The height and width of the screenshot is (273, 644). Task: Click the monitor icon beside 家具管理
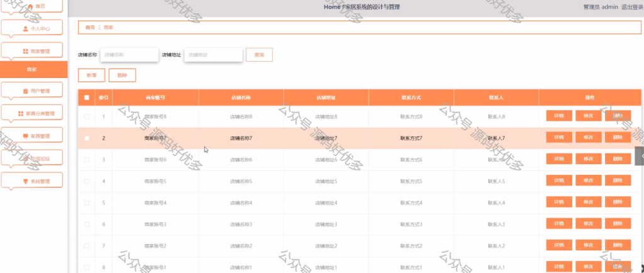tap(25, 136)
